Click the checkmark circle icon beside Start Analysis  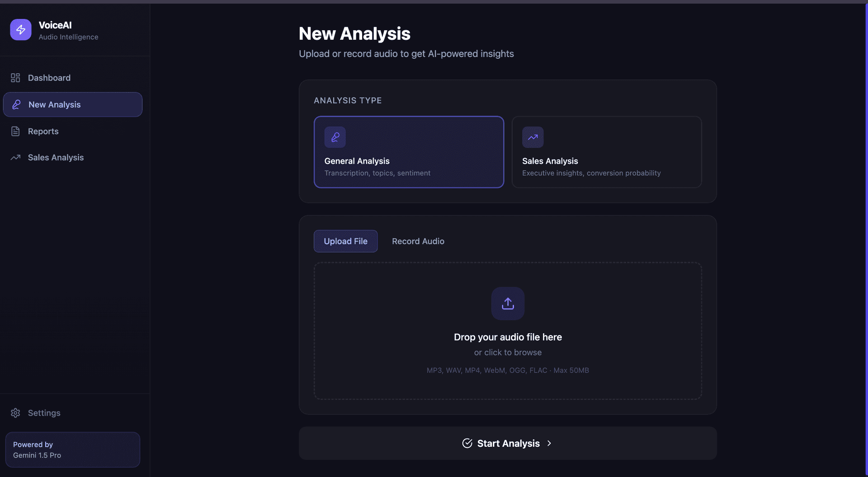[x=467, y=443]
